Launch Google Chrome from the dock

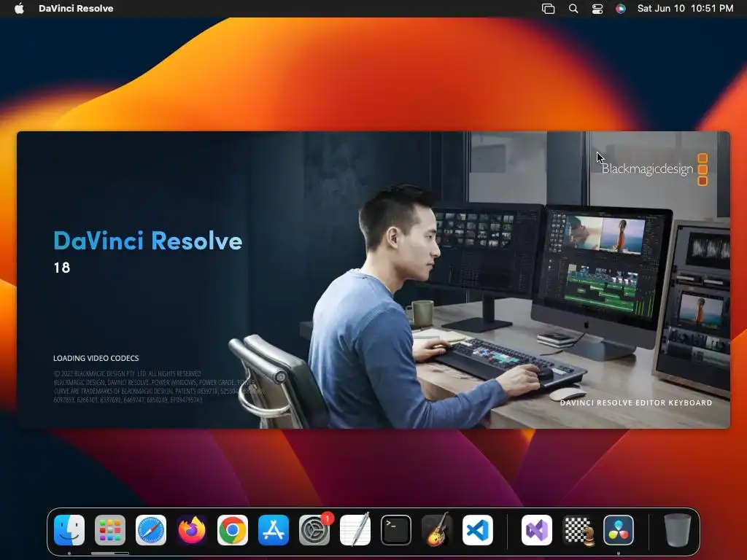(x=233, y=530)
